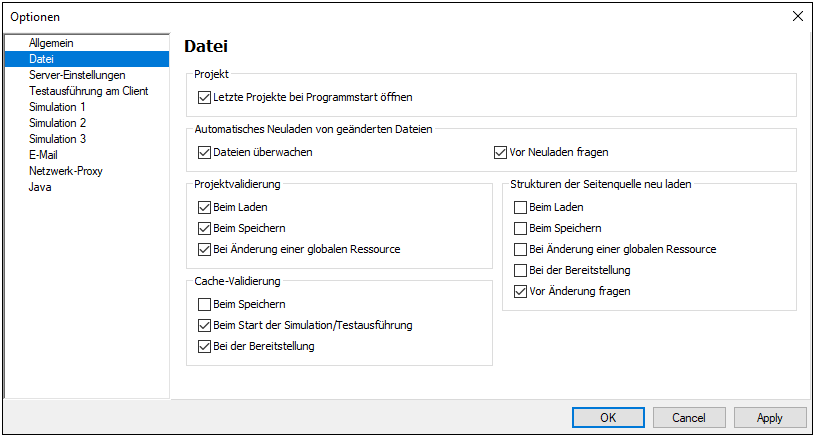
Task: Open the E-Mail options page
Action: (x=43, y=155)
